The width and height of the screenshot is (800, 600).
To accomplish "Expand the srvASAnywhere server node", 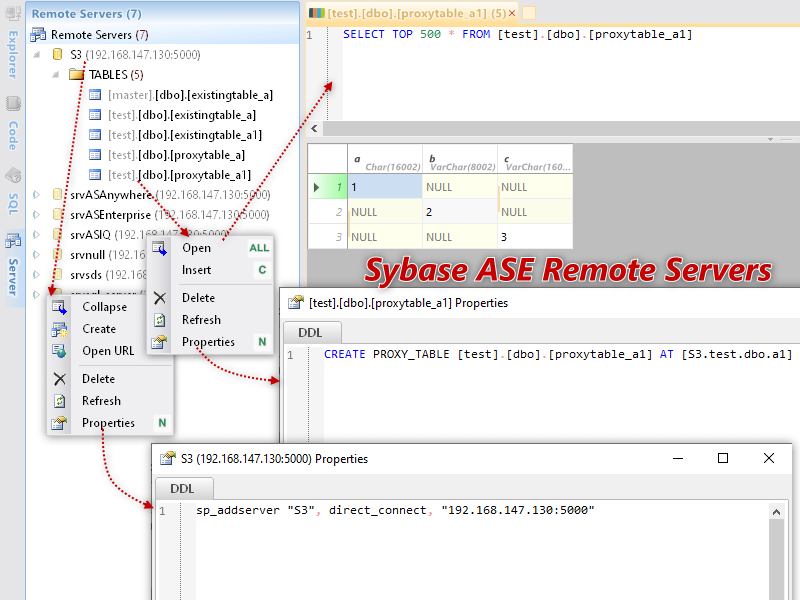I will (36, 194).
